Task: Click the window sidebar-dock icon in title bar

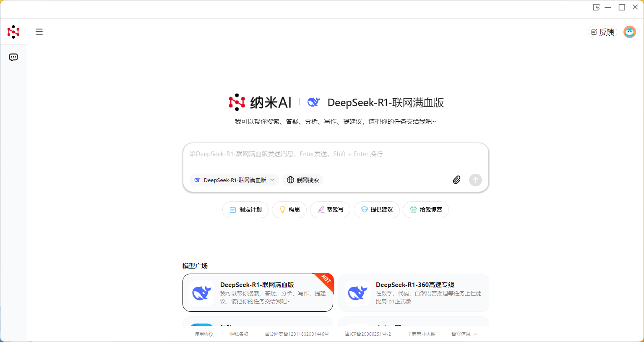Action: (596, 7)
